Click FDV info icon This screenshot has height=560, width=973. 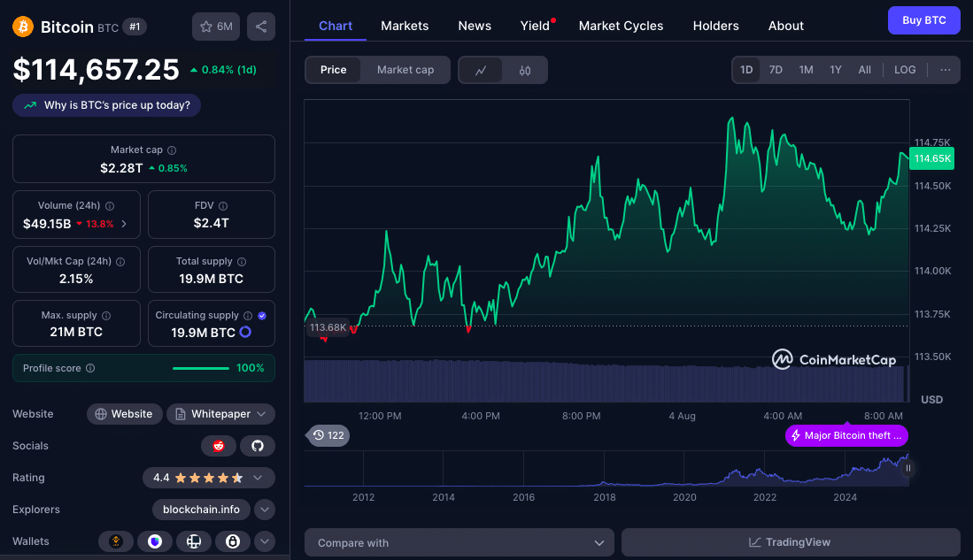223,206
